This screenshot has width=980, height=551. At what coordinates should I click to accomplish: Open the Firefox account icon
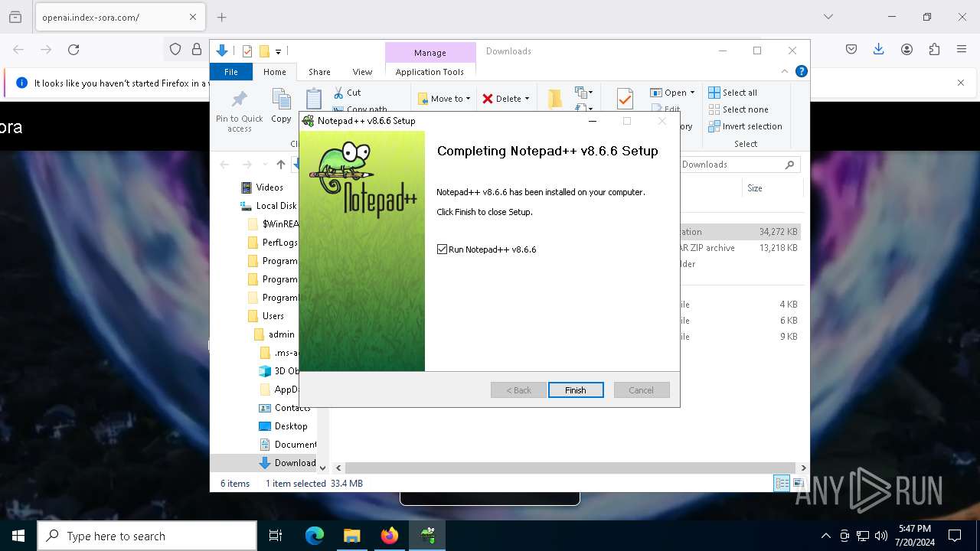(906, 50)
